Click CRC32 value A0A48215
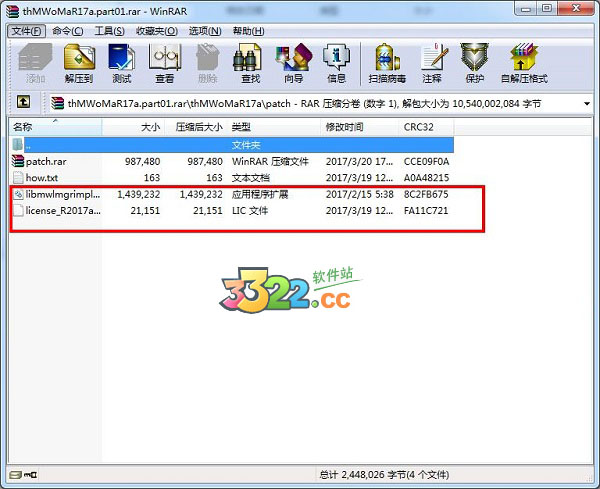The image size is (600, 489). [x=426, y=178]
